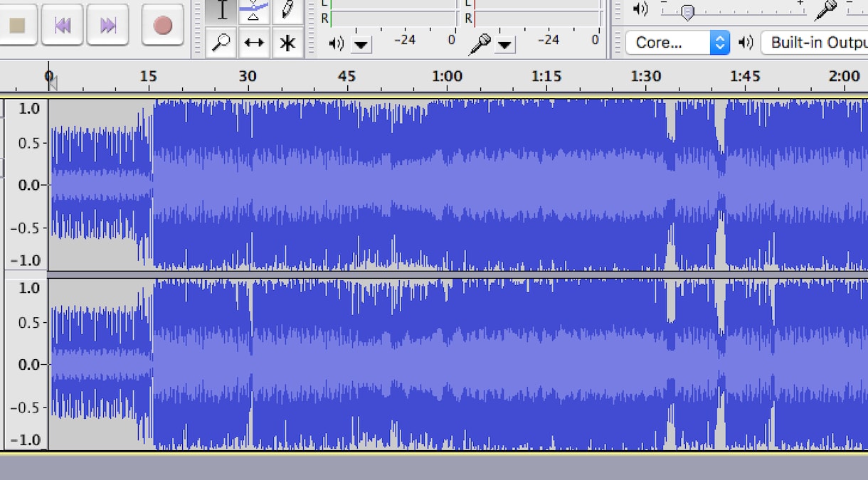868x480 pixels.
Task: Skip to the end of the track
Action: point(108,26)
